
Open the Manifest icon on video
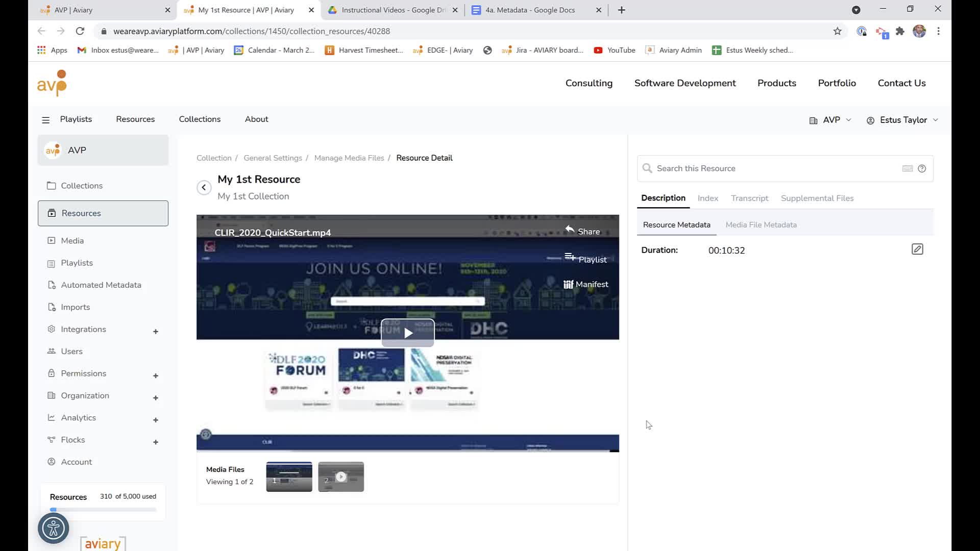point(568,284)
